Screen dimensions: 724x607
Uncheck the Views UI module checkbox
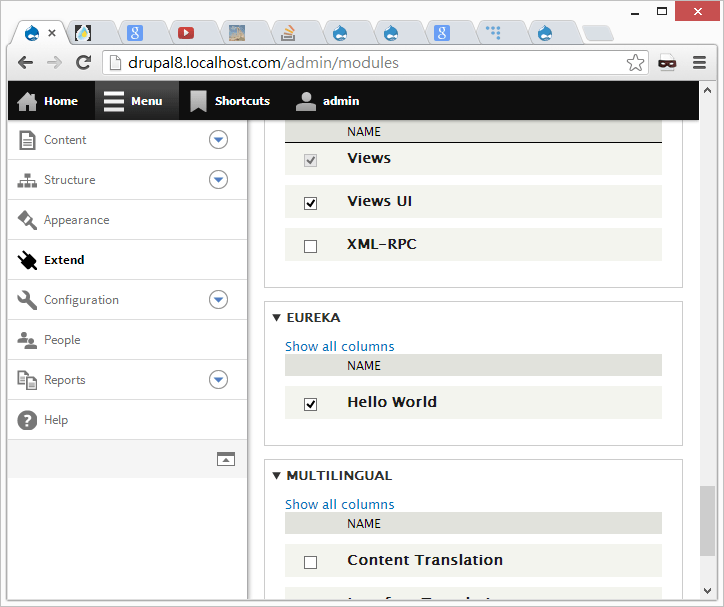(x=310, y=203)
